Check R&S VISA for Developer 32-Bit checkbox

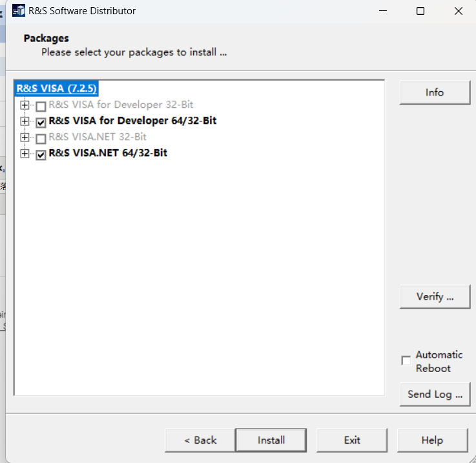pos(41,107)
